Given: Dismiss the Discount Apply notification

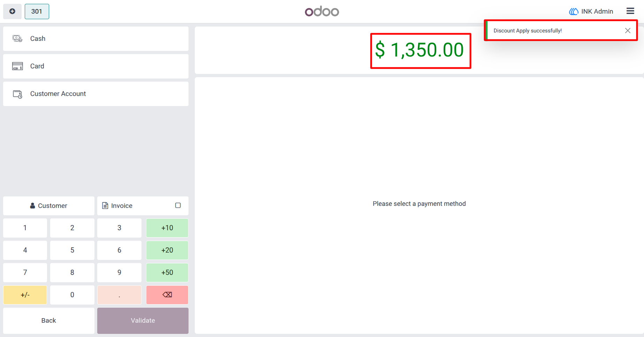Looking at the screenshot, I should tap(628, 31).
